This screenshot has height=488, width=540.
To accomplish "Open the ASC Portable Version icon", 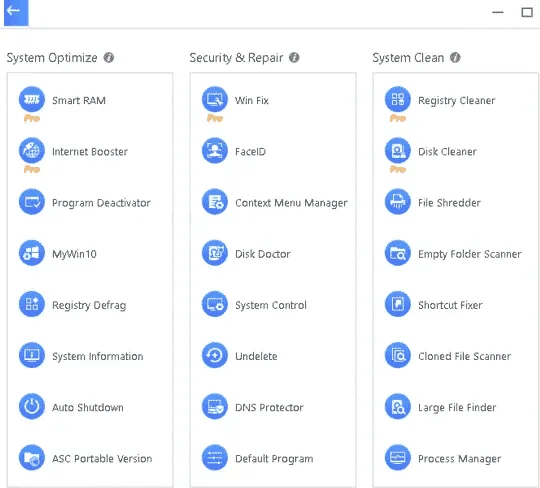I will coord(32,458).
